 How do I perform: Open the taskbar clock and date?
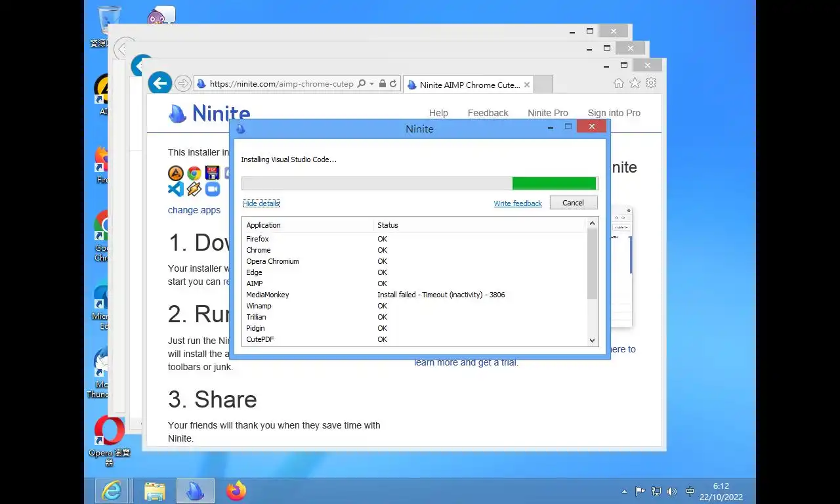[x=721, y=492]
